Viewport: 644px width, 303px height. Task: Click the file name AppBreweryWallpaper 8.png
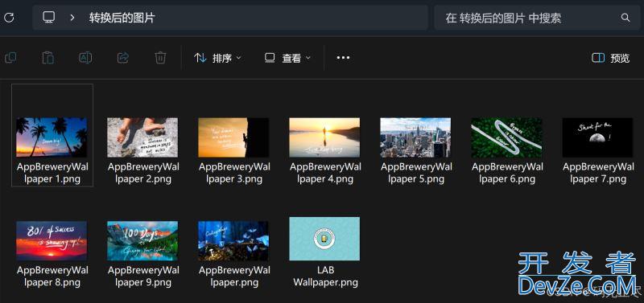52,276
